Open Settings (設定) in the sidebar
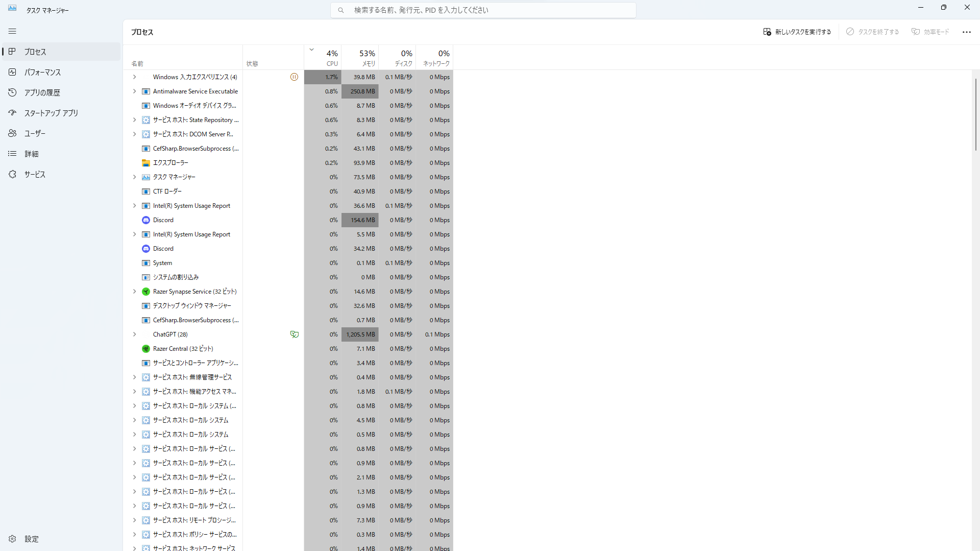The height and width of the screenshot is (551, 980). click(x=61, y=539)
